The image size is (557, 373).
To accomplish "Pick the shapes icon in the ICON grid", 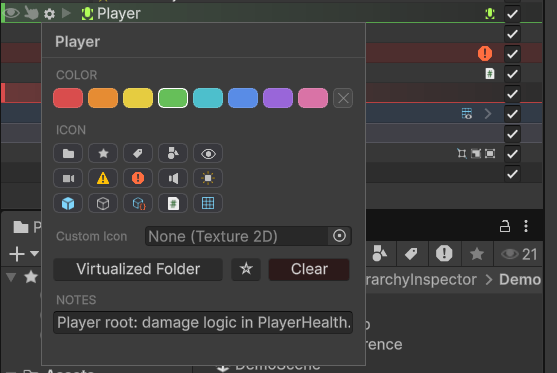I will [x=173, y=153].
